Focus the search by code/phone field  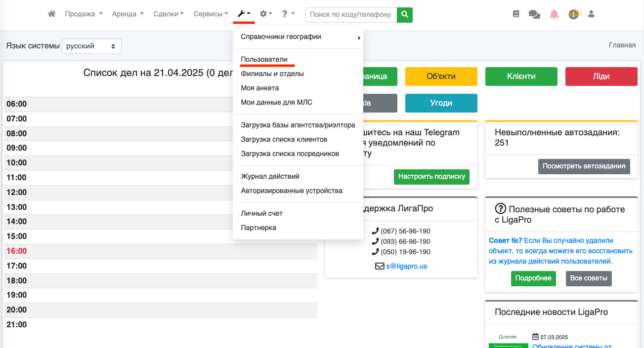(x=351, y=15)
